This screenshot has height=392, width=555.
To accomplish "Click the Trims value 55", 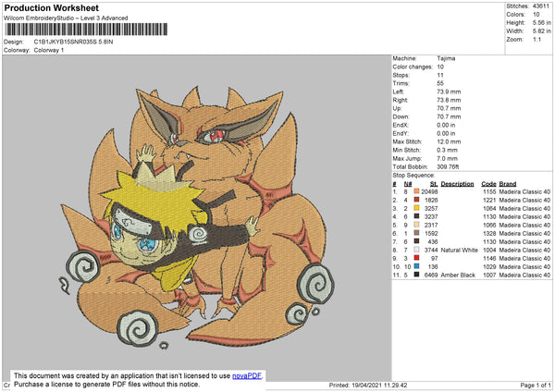I will pos(440,83).
